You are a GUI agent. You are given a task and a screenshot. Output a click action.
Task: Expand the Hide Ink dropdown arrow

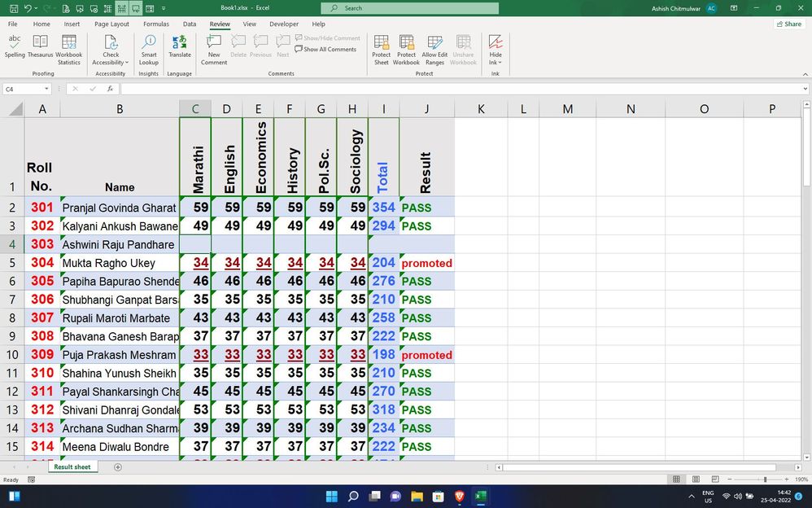click(x=500, y=63)
